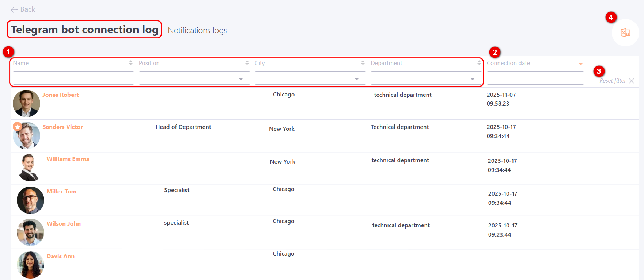Select the Telegram bot connection log tab
644x280 pixels.
click(84, 30)
